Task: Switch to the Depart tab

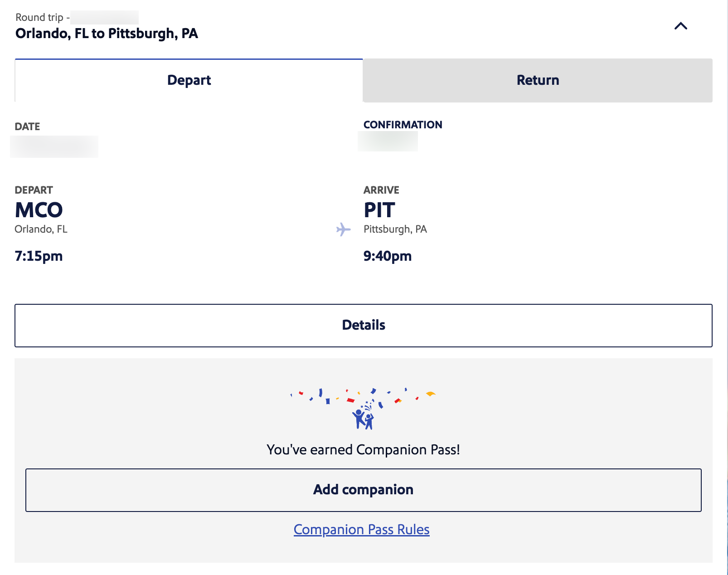Action: (189, 80)
